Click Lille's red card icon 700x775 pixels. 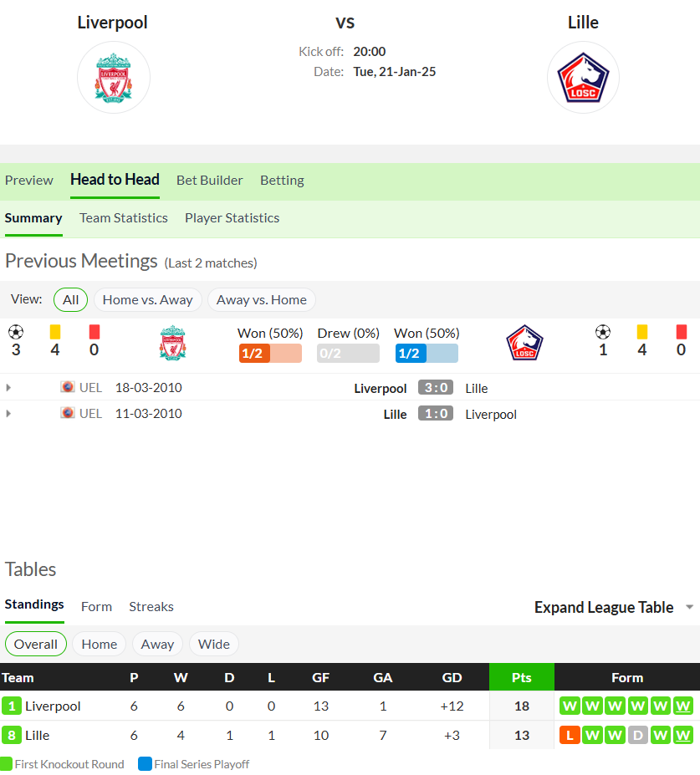coord(682,332)
